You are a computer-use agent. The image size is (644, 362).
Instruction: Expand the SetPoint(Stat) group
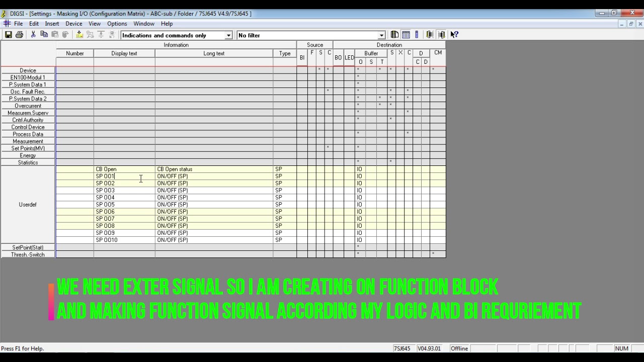(x=28, y=247)
